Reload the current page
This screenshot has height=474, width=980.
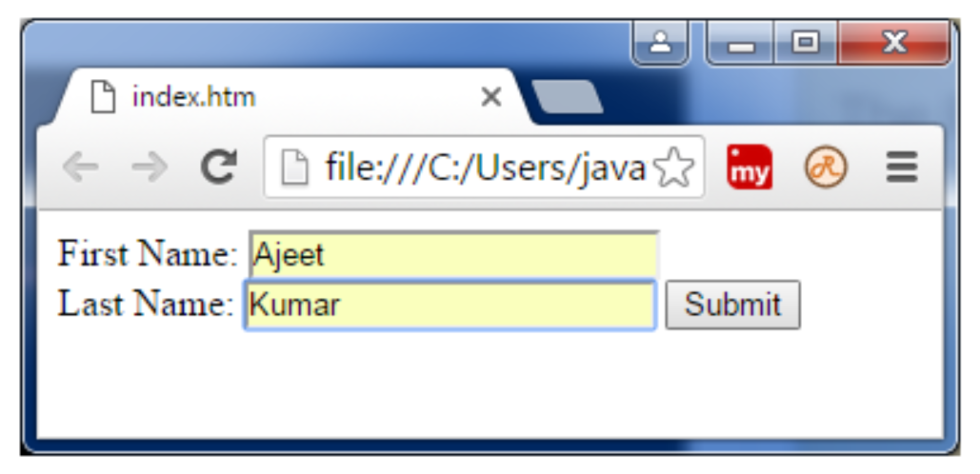pyautogui.click(x=219, y=168)
